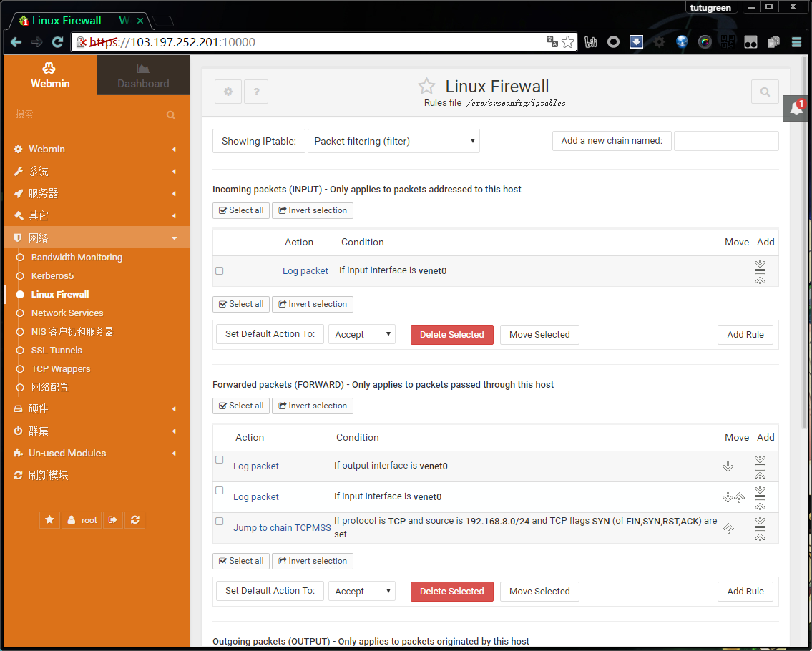Open the Jump to chain TCPMSS link
812x651 pixels.
[282, 528]
